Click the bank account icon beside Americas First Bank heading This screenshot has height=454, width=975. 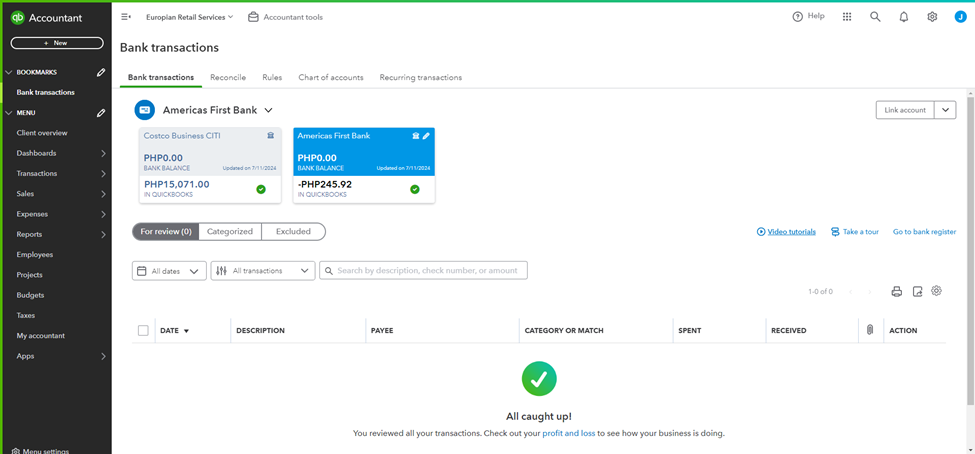click(x=144, y=110)
